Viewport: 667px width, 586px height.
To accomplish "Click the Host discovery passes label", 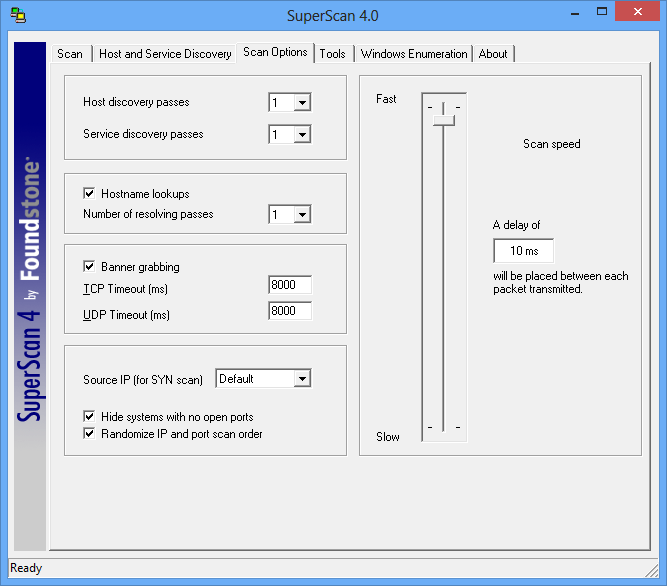I will [x=136, y=102].
